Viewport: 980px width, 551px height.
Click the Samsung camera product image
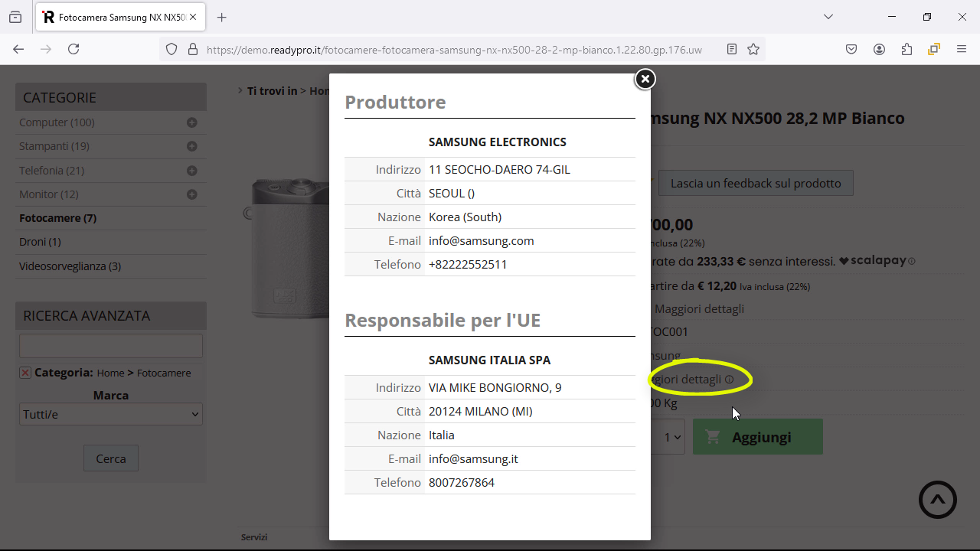(x=287, y=249)
